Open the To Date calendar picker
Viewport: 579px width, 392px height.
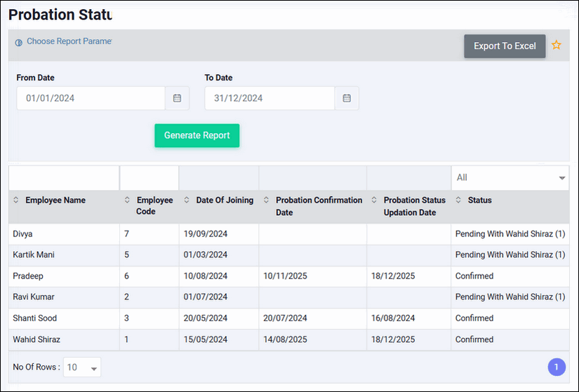(x=347, y=98)
